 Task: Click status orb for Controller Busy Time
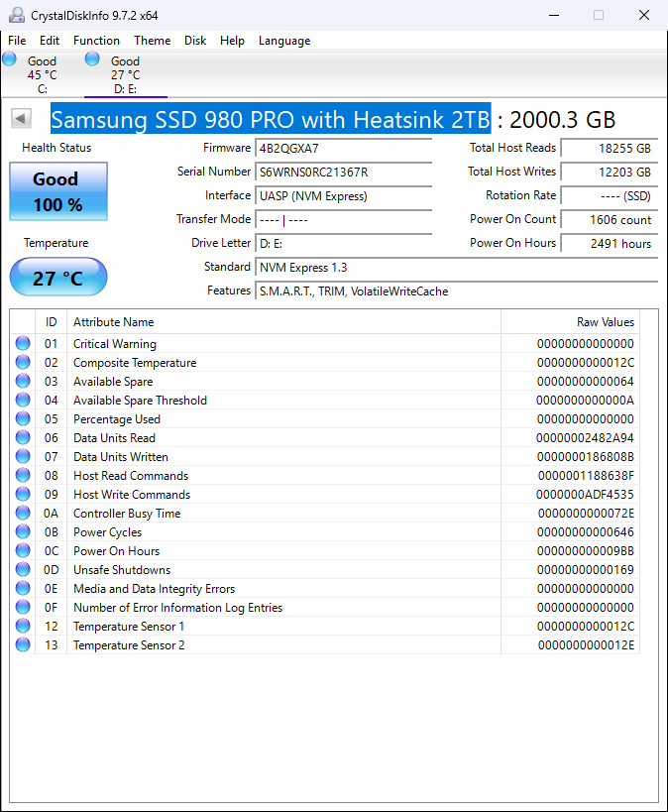pos(23,513)
